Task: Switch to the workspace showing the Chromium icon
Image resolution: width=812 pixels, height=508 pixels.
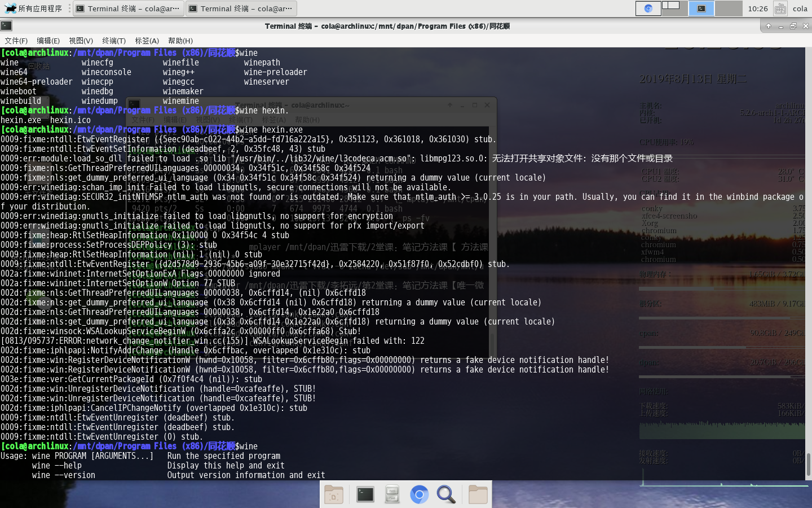Action: pyautogui.click(x=648, y=8)
